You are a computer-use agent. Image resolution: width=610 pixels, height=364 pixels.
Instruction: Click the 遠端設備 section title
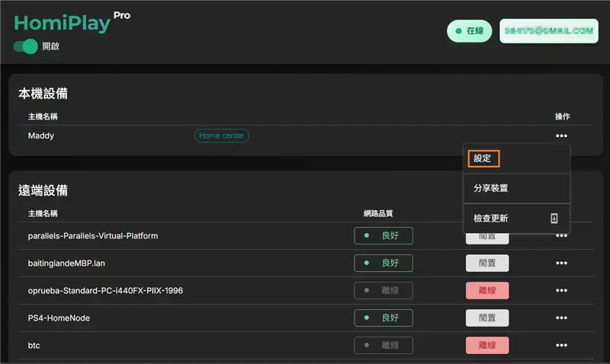click(x=43, y=190)
